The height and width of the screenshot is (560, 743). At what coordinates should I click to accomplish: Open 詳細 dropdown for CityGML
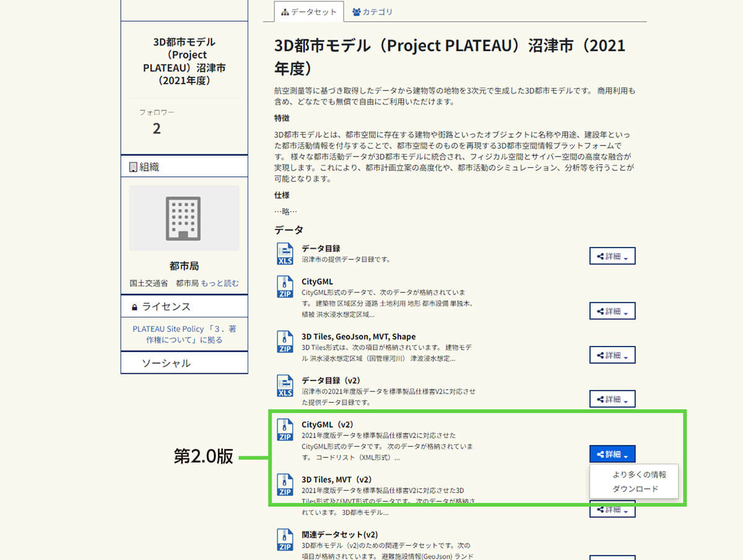pyautogui.click(x=612, y=311)
